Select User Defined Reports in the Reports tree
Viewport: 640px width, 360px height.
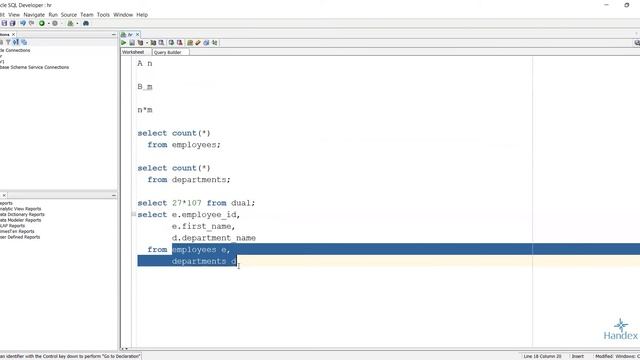(x=20, y=237)
